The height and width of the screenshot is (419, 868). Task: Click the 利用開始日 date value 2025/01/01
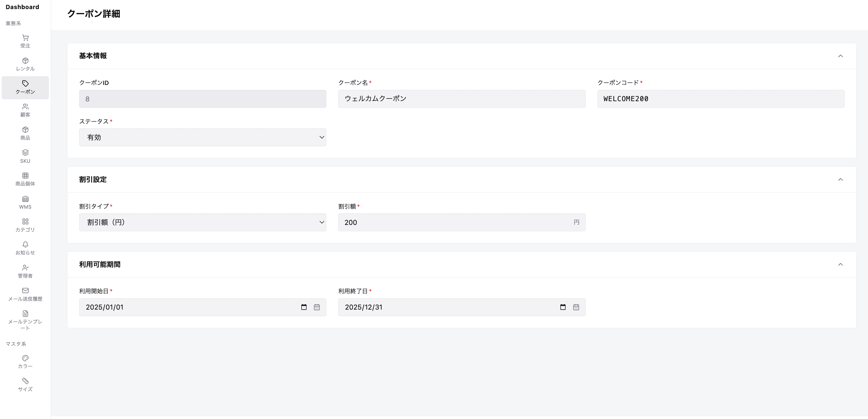click(104, 307)
